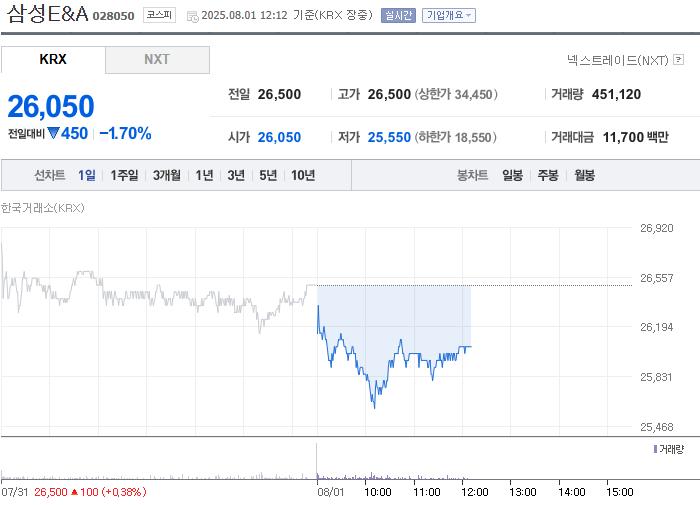700x505 pixels.
Task: Click the 코스피 market badge
Action: 159,15
